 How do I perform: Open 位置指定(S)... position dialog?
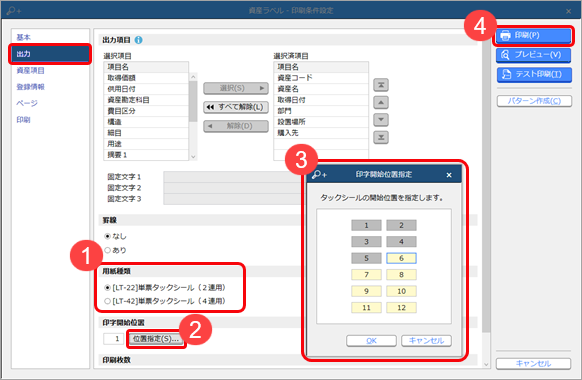(x=156, y=339)
